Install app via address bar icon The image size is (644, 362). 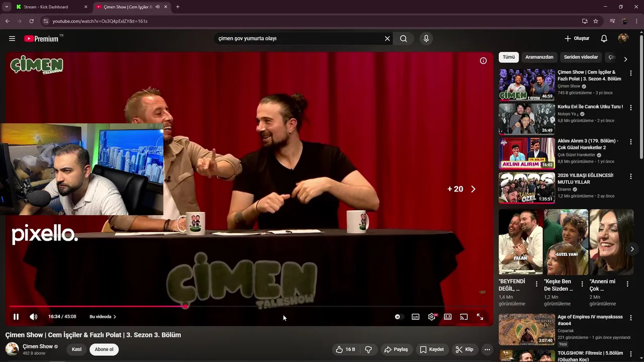click(x=585, y=21)
